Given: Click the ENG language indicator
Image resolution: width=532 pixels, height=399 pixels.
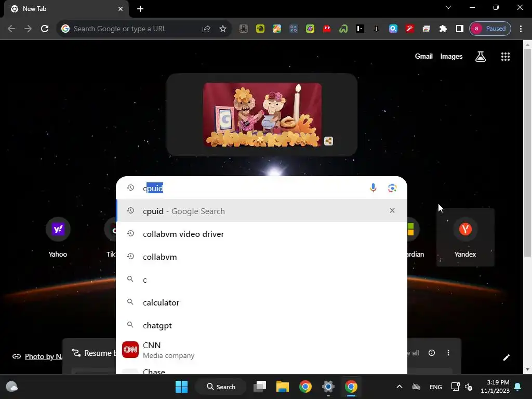Looking at the screenshot, I should [x=436, y=387].
